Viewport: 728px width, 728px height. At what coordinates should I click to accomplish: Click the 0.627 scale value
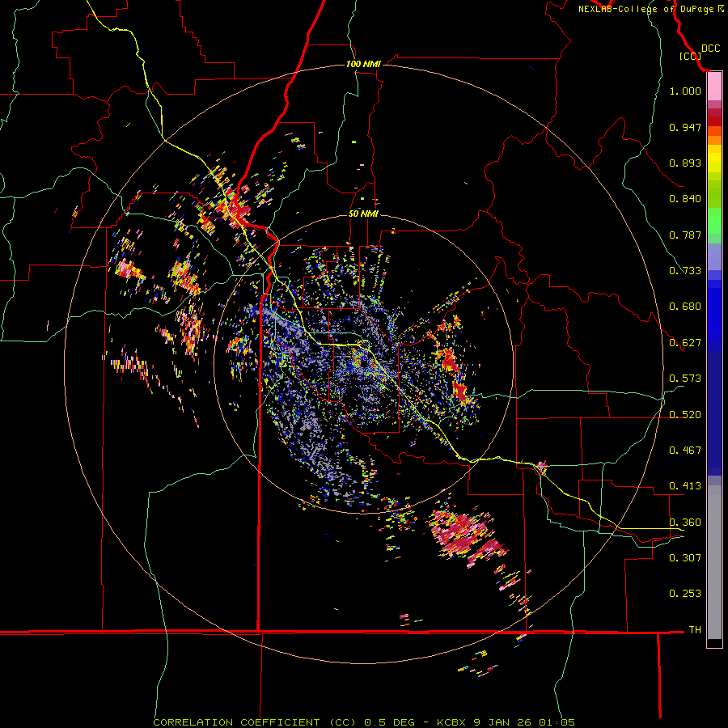(685, 343)
